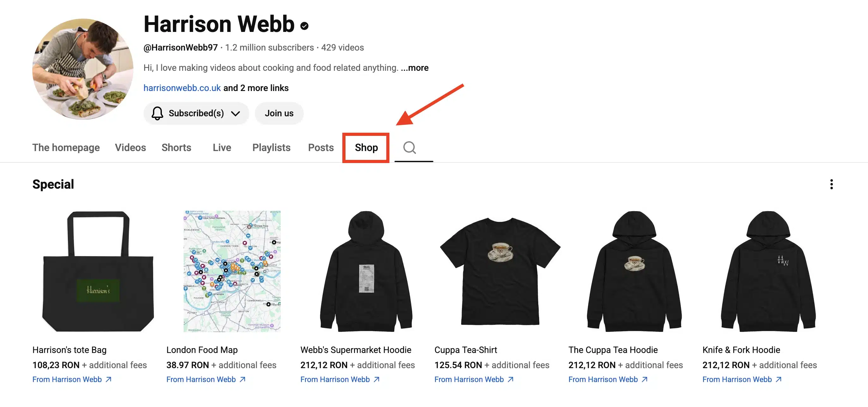Open the Playlists tab
The height and width of the screenshot is (407, 868).
tap(271, 148)
